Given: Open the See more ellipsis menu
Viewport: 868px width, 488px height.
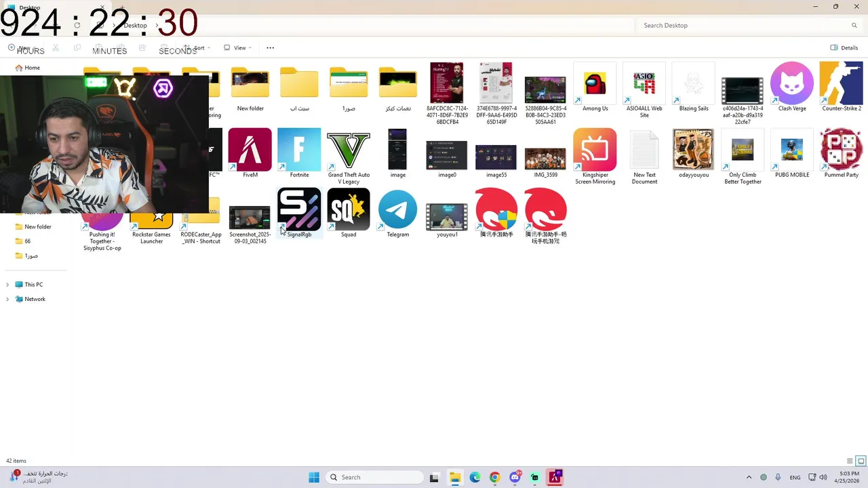Looking at the screenshot, I should (270, 47).
